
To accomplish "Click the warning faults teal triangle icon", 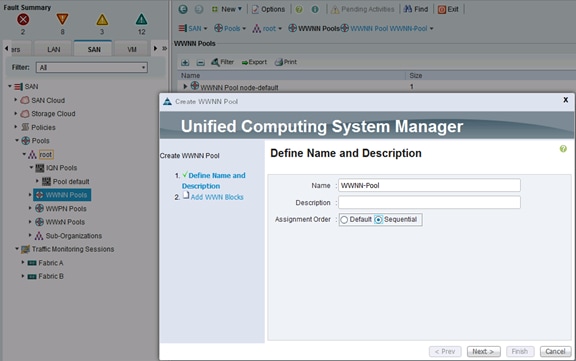I will 141,19.
